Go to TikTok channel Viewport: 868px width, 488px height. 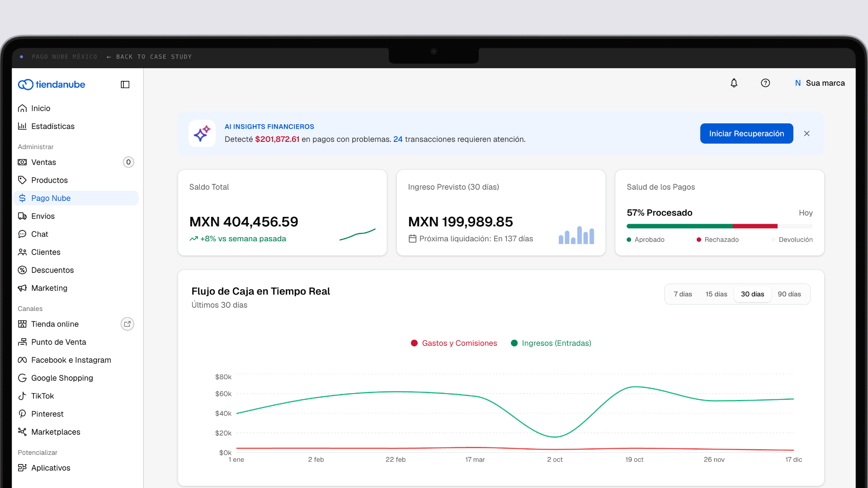pos(76,396)
